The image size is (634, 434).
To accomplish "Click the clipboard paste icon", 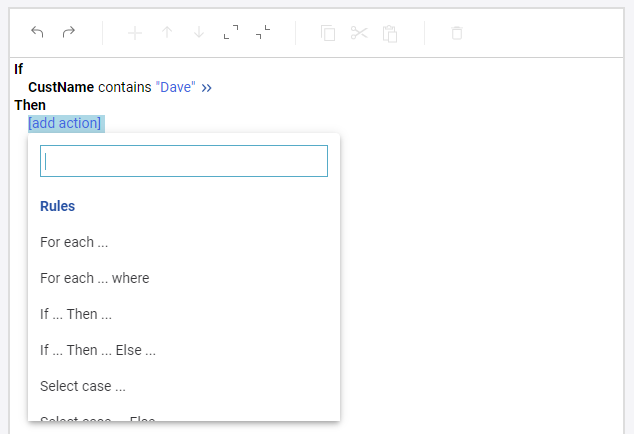I will coord(390,33).
